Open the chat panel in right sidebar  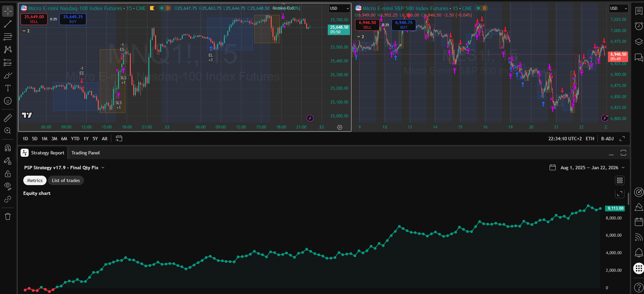coord(639,57)
